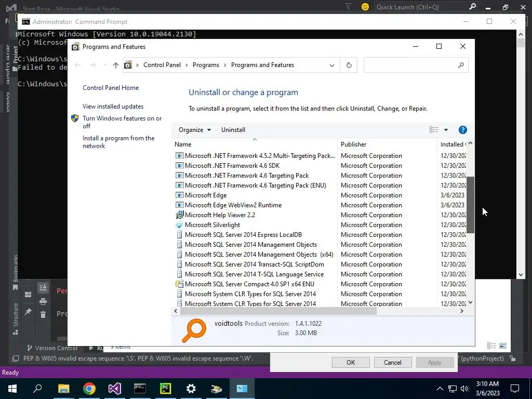Click the print icon in PyCharm panel
This screenshot has width=532, height=399.
tap(43, 301)
